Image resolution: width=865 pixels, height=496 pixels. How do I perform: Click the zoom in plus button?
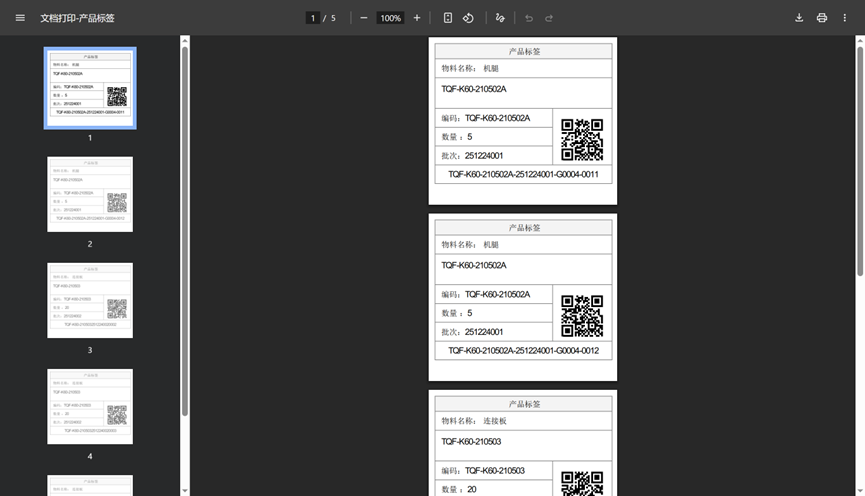(x=417, y=18)
